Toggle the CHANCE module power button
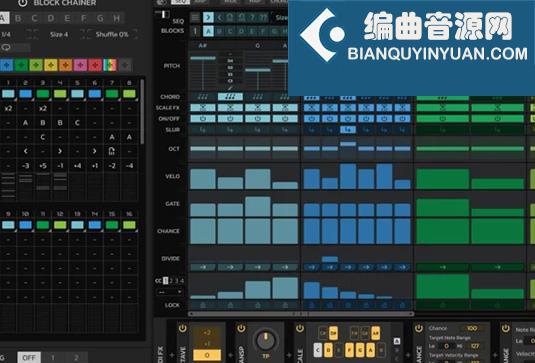The image size is (535, 363). 419,329
